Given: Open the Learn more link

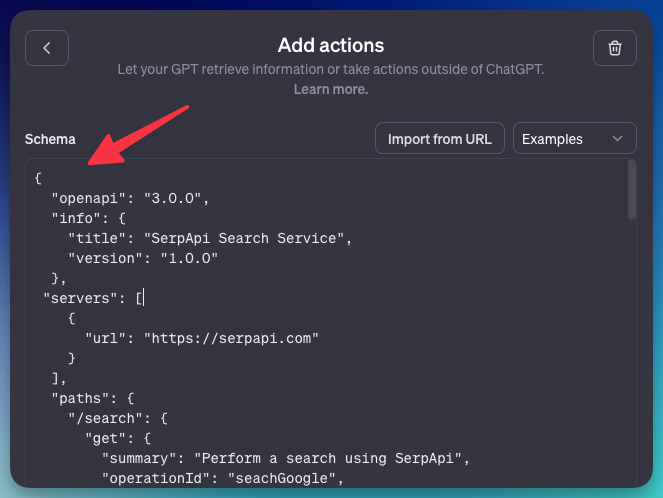Looking at the screenshot, I should (331, 89).
